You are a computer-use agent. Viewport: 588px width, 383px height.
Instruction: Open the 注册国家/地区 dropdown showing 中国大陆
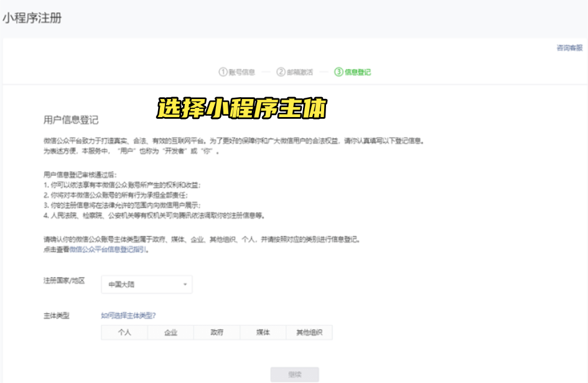147,284
